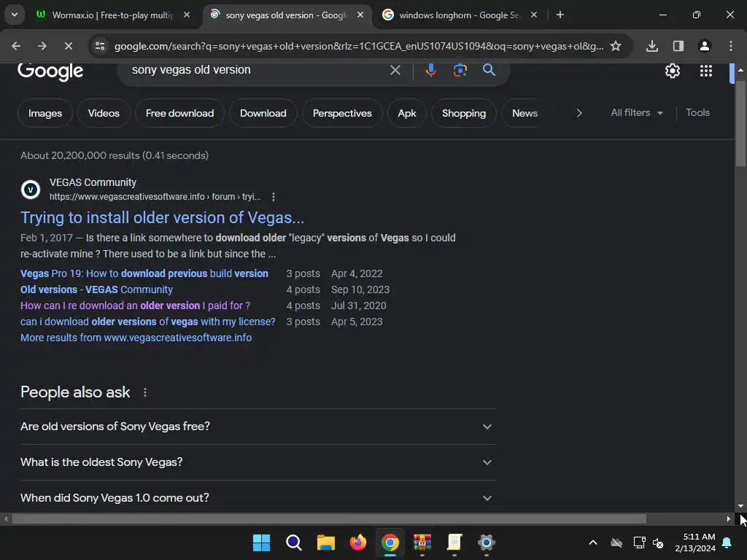The image size is (747, 560).
Task: Open older versions with my license link
Action: [147, 322]
